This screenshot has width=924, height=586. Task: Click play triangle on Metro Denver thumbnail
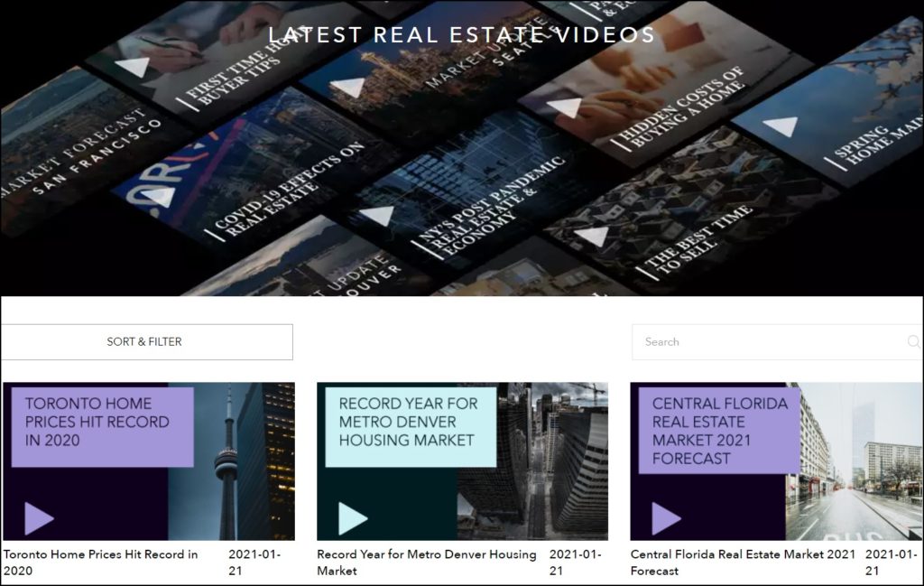coord(352,518)
